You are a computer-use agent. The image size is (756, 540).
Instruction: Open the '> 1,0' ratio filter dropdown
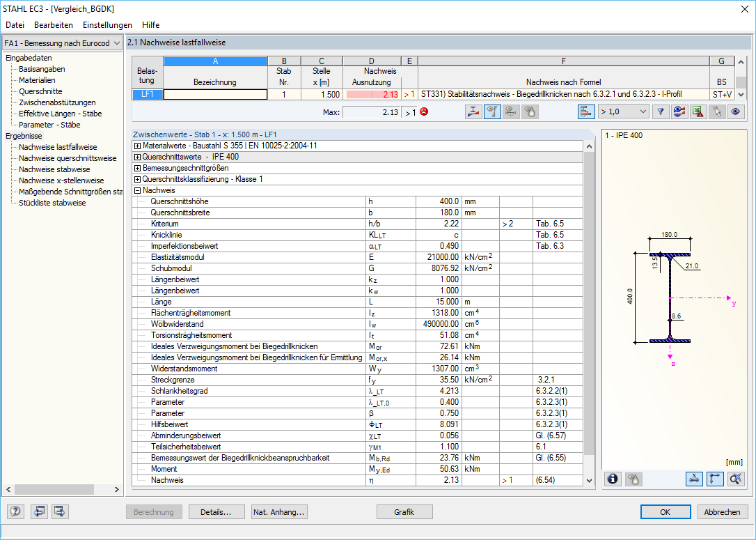pyautogui.click(x=623, y=112)
